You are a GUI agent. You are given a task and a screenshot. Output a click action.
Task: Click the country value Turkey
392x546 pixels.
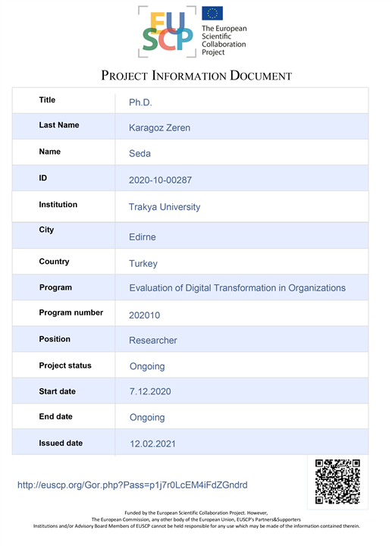(143, 264)
